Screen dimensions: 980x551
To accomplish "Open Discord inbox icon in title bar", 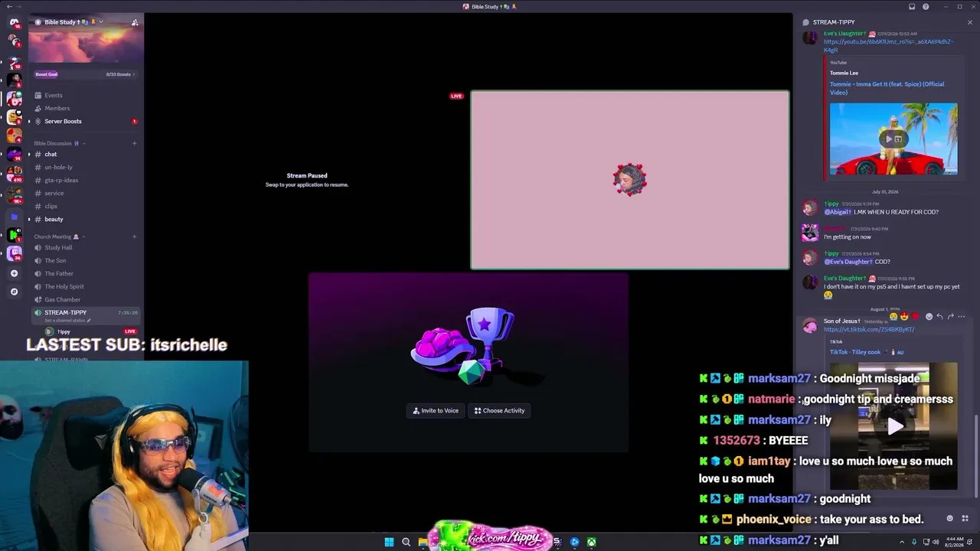I will 912,7.
